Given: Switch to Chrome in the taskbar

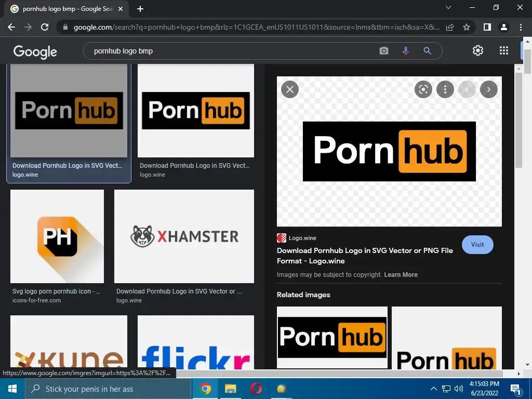Looking at the screenshot, I should [x=205, y=389].
